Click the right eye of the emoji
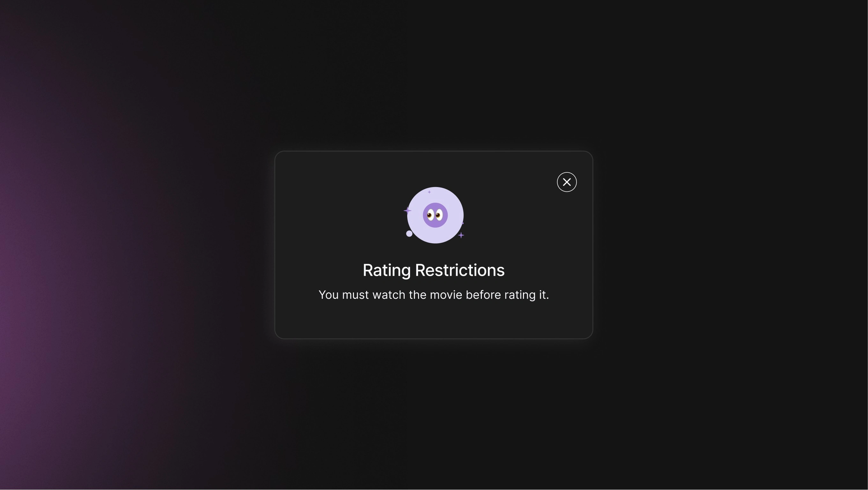The width and height of the screenshot is (868, 490). pyautogui.click(x=439, y=215)
